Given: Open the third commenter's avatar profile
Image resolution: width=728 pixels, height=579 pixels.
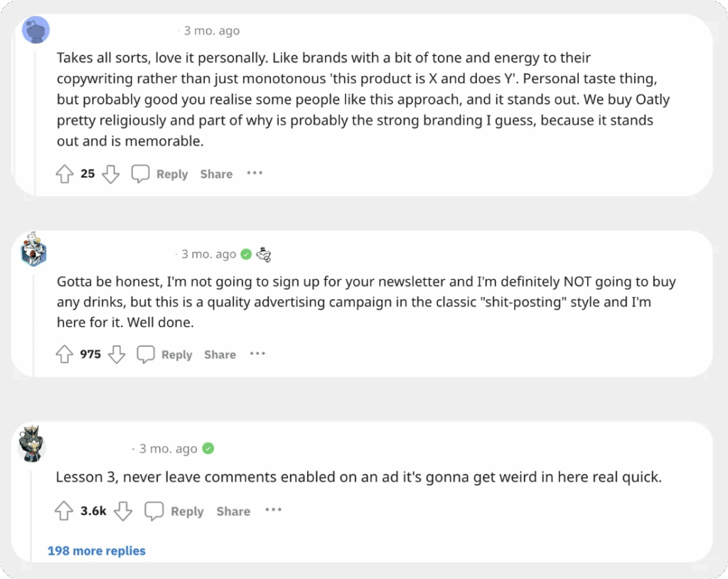Looking at the screenshot, I should click(x=33, y=444).
